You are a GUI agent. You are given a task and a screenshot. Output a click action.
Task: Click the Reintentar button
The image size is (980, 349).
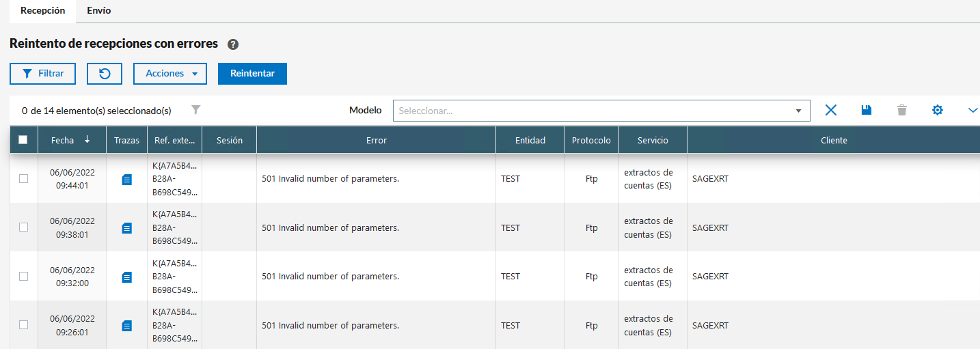pos(252,74)
